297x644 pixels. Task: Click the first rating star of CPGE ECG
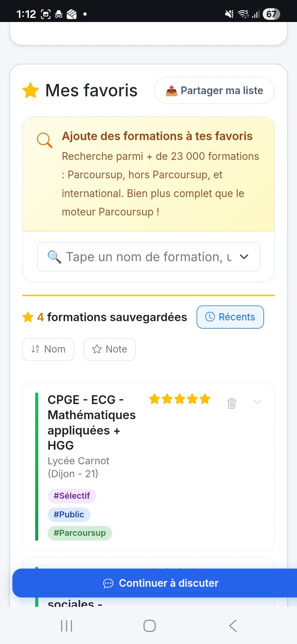coord(154,399)
